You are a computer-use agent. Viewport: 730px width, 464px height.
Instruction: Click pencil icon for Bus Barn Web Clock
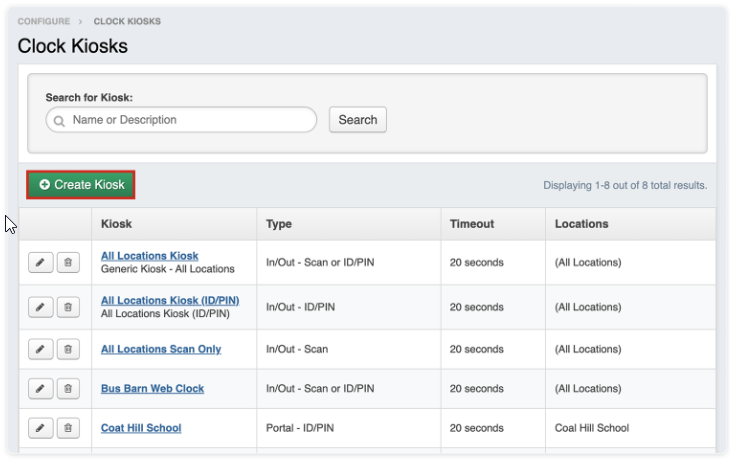point(40,388)
